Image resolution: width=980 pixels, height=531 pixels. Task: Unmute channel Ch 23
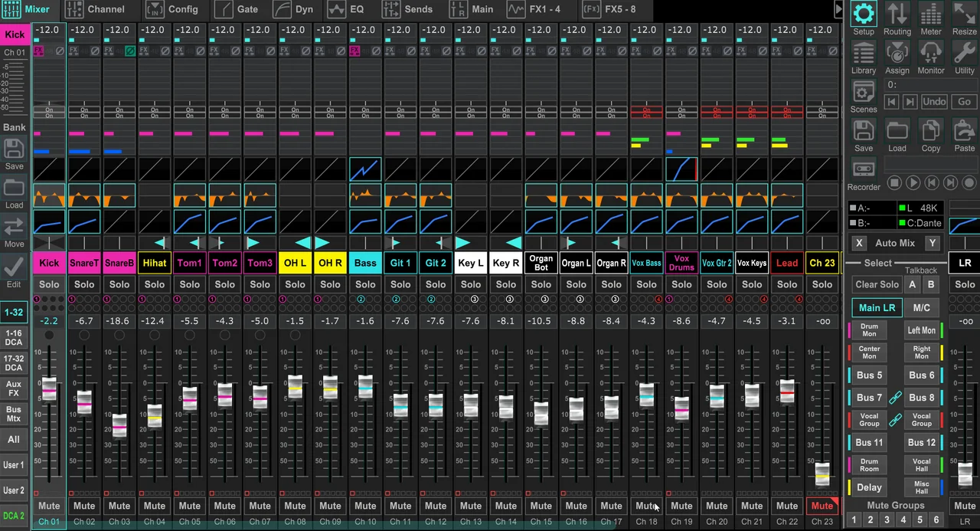(x=822, y=506)
